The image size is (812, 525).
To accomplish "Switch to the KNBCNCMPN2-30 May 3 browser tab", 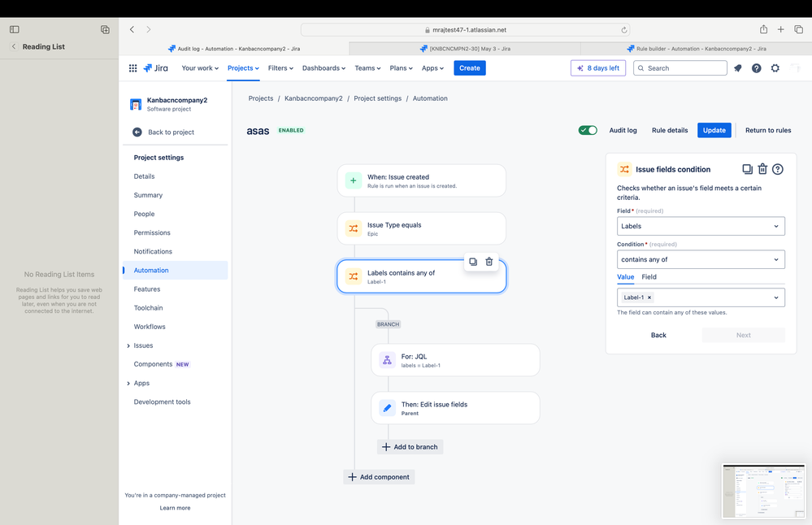I will pos(465,49).
